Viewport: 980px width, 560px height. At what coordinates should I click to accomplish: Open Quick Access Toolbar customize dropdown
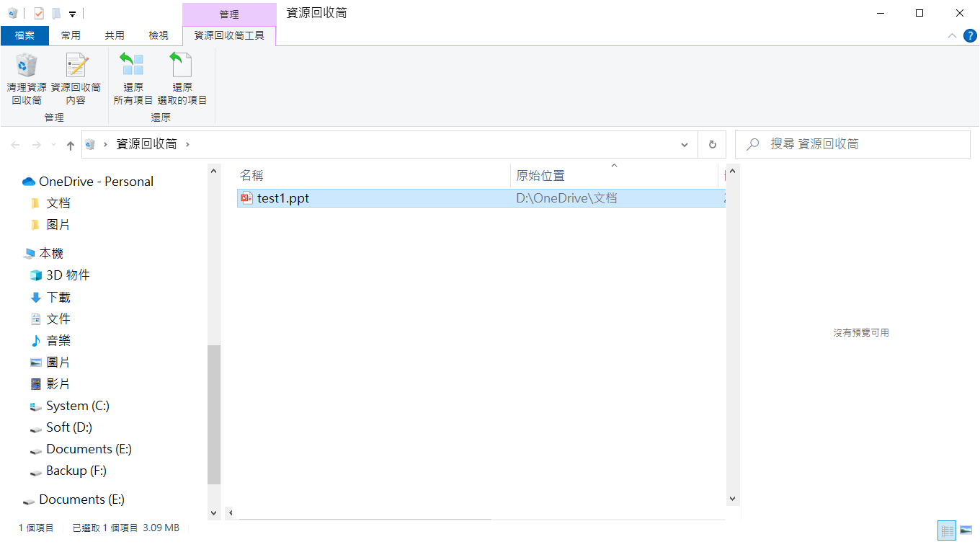point(73,14)
